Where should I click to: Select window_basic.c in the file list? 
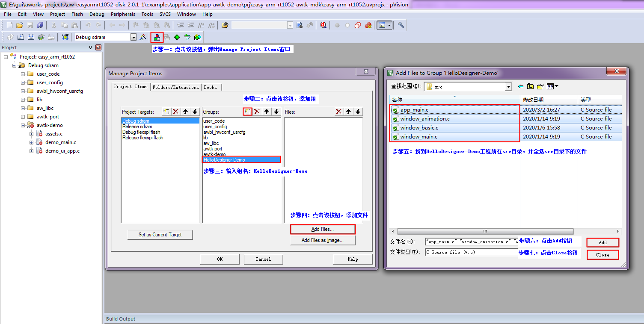[419, 128]
